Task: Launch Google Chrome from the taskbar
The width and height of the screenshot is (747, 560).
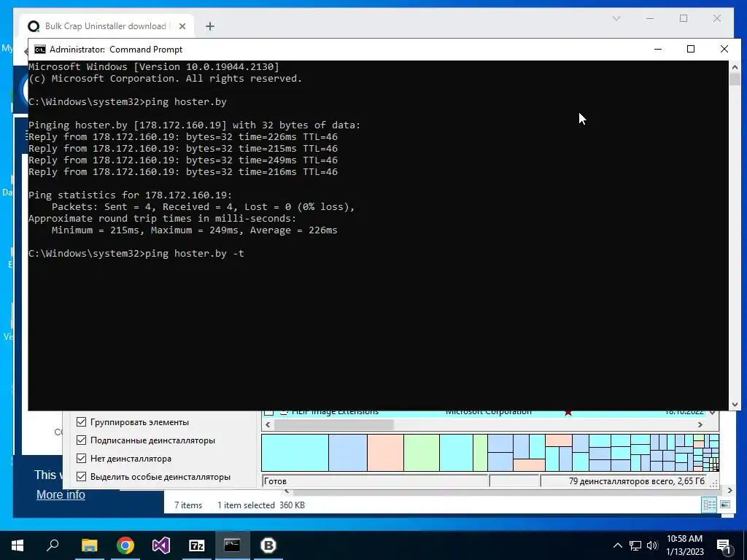Action: pos(125,545)
